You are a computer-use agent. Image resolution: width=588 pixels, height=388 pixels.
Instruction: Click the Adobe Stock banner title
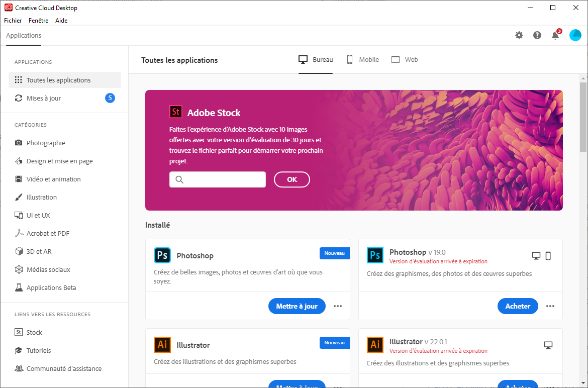coord(214,113)
